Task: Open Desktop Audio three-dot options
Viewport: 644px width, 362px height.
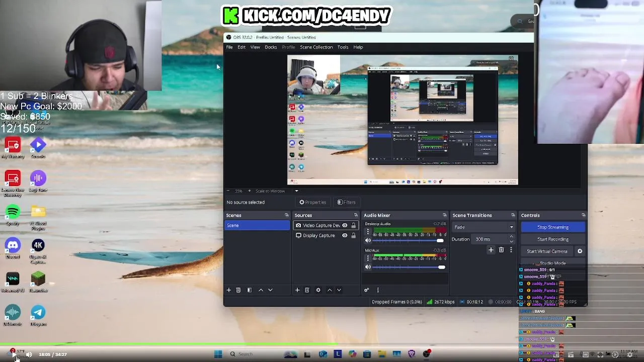Action: [368, 232]
